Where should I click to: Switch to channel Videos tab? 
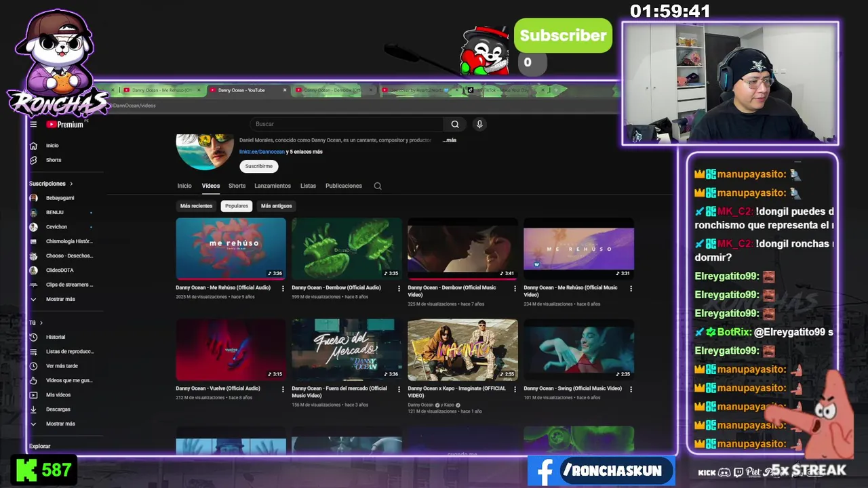pos(211,186)
